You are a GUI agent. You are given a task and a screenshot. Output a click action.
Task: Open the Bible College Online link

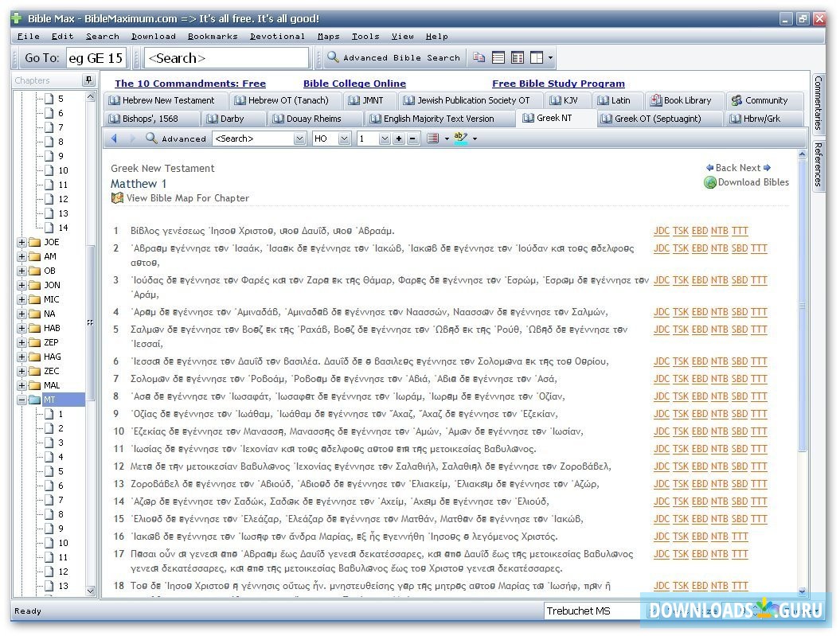pyautogui.click(x=354, y=84)
